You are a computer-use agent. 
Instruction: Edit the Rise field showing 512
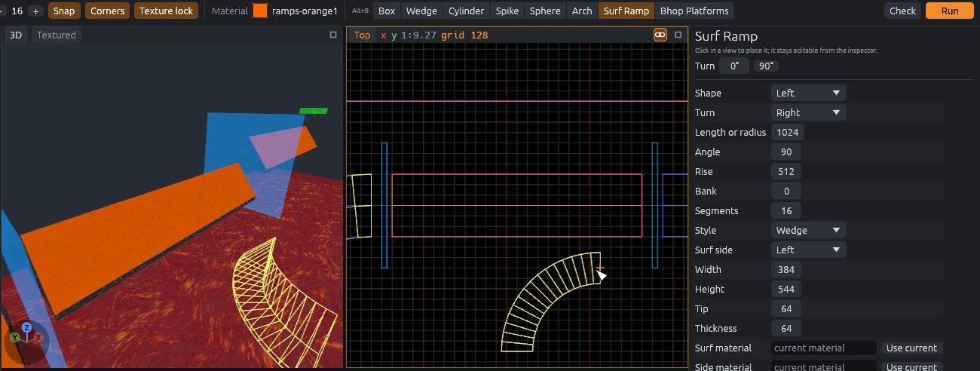(x=786, y=171)
